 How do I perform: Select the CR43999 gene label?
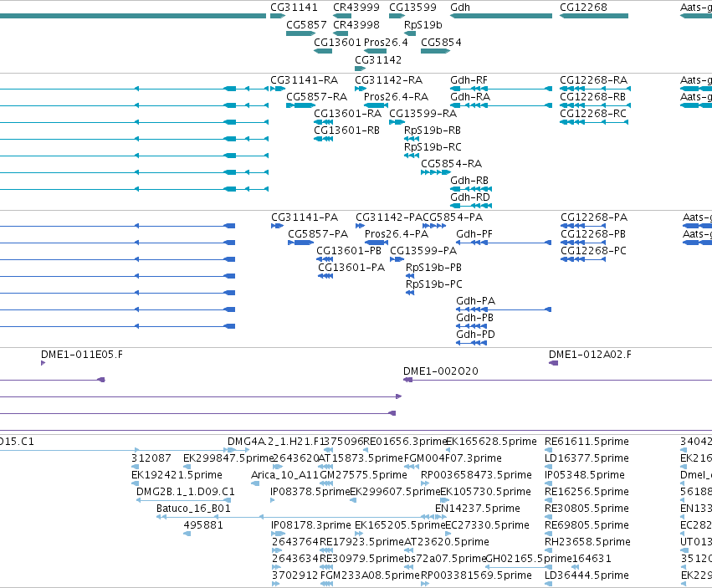[x=356, y=8]
